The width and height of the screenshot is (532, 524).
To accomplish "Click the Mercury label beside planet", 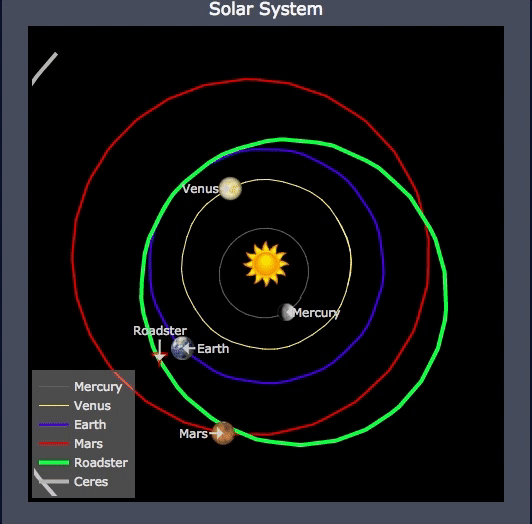I will [316, 313].
